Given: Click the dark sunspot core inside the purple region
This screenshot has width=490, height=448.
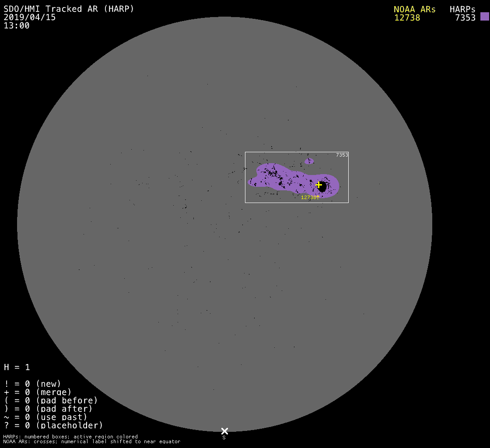Looking at the screenshot, I should tap(322, 188).
